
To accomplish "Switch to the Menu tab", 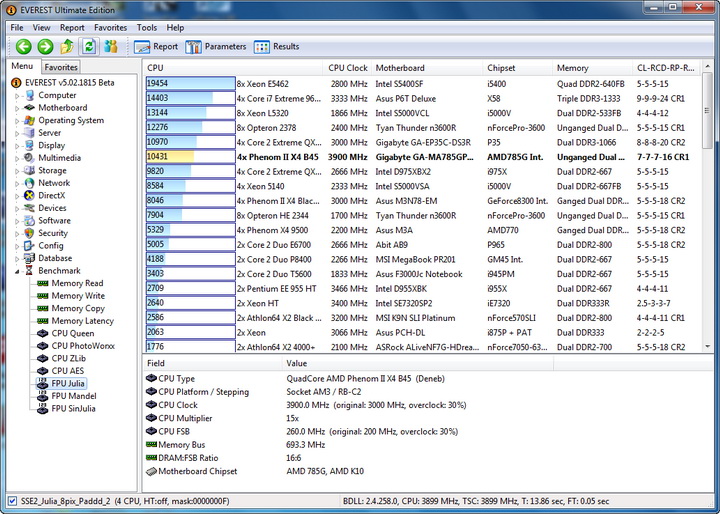I will (x=22, y=66).
